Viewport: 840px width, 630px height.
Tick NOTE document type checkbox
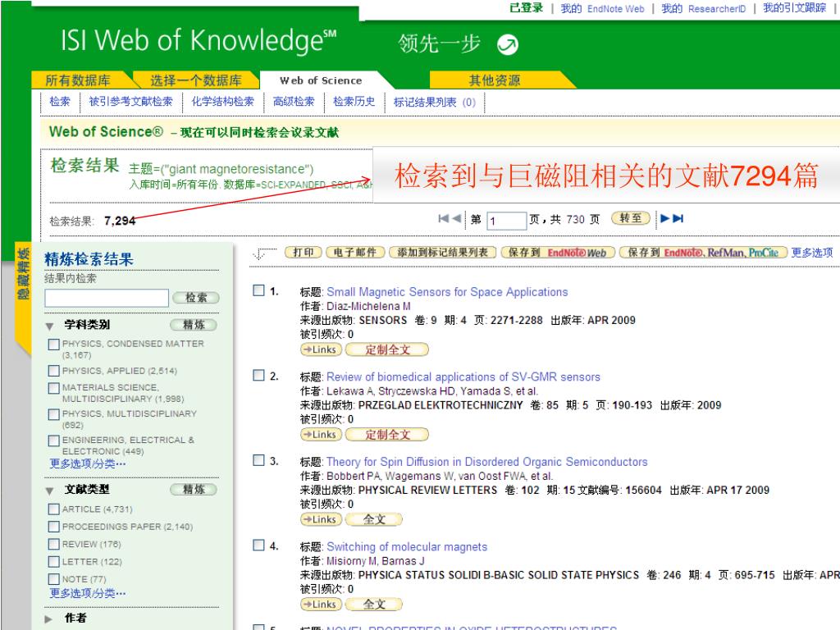coord(53,579)
